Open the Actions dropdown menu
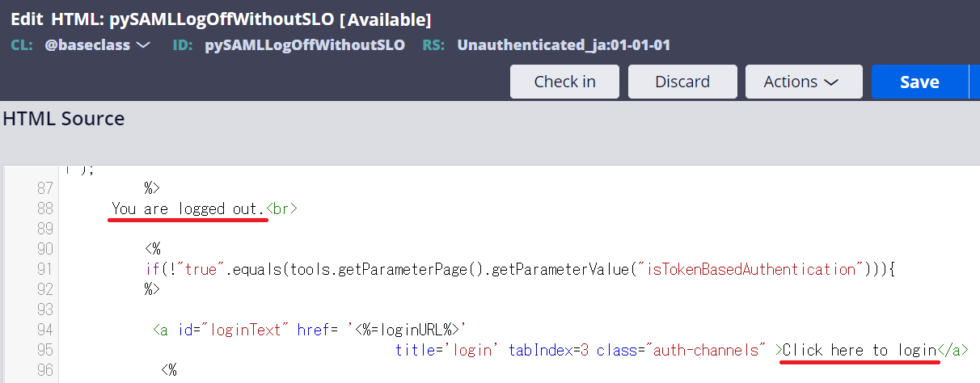980x383 pixels. pos(804,82)
